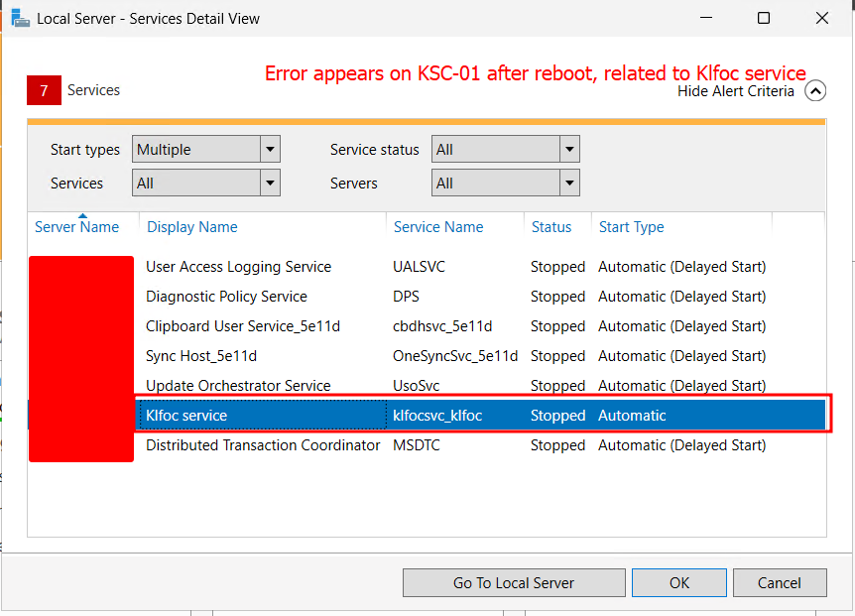
Task: Click the Server Manager window title icon
Action: coord(20,18)
